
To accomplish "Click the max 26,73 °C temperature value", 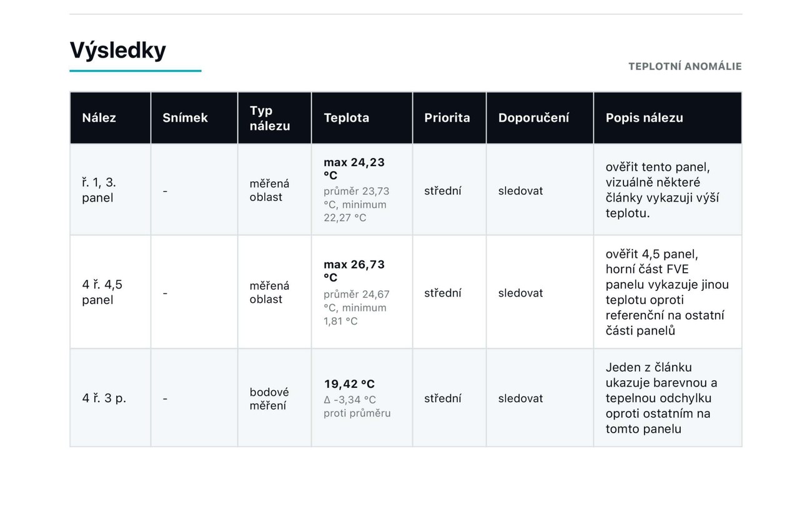I will 354,271.
